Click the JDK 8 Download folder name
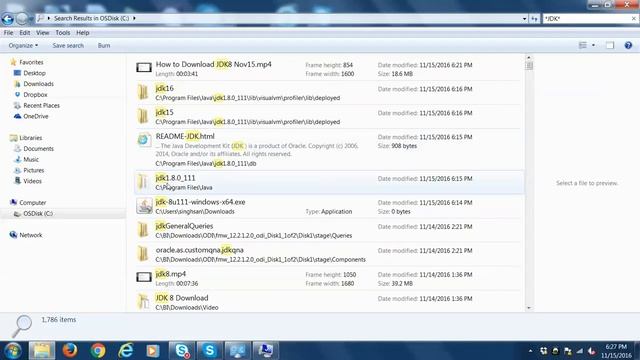The height and width of the screenshot is (360, 640). coord(182,298)
